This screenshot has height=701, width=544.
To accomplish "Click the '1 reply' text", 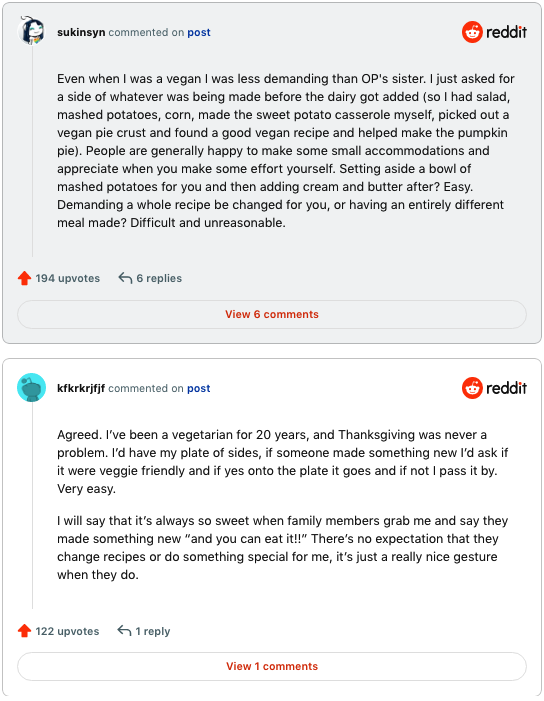I will pos(153,631).
